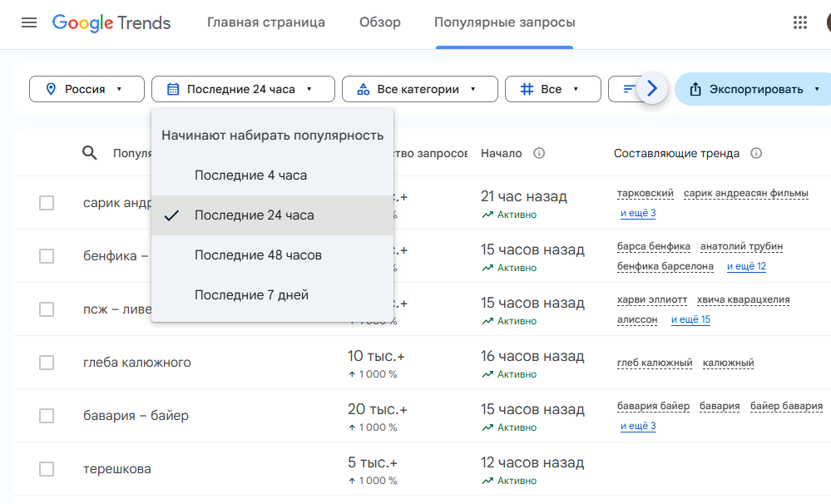The image size is (831, 504).
Task: Click the Составляющие тренда column header
Action: pyautogui.click(x=676, y=153)
